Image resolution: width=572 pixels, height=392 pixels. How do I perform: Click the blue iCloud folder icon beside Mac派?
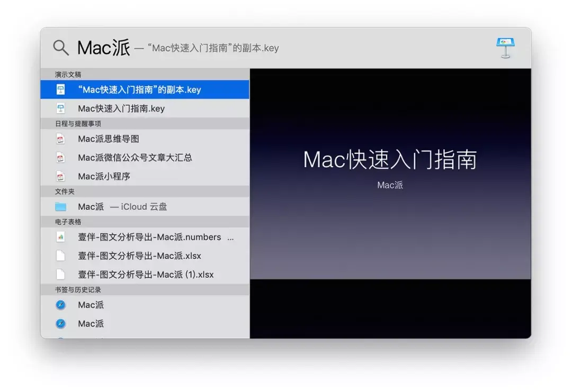point(60,206)
